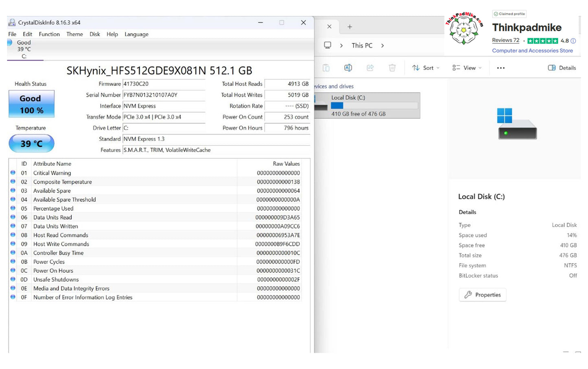Expand the Sort dropdown
Image resolution: width=588 pixels, height=369 pixels.
point(426,68)
